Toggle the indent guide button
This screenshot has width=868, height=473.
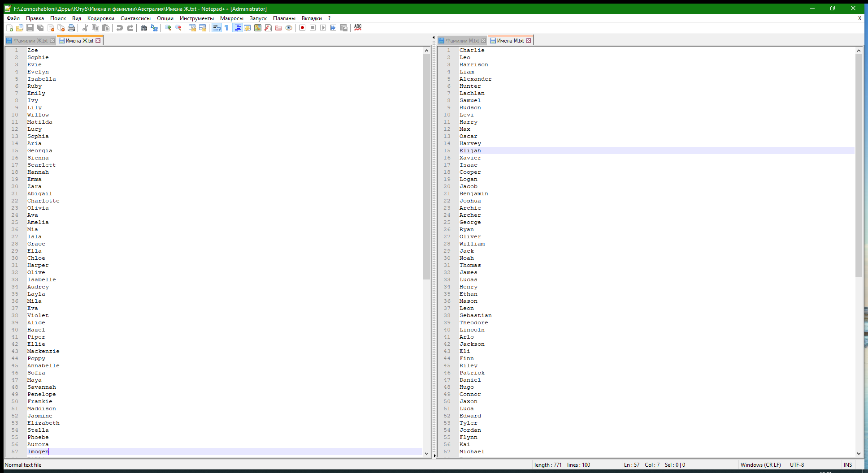(238, 28)
